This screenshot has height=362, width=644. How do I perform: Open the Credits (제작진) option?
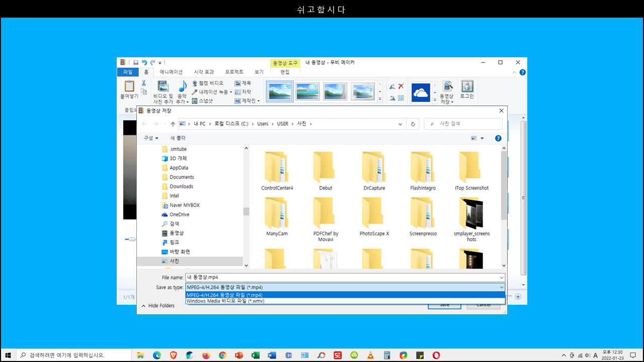[247, 101]
